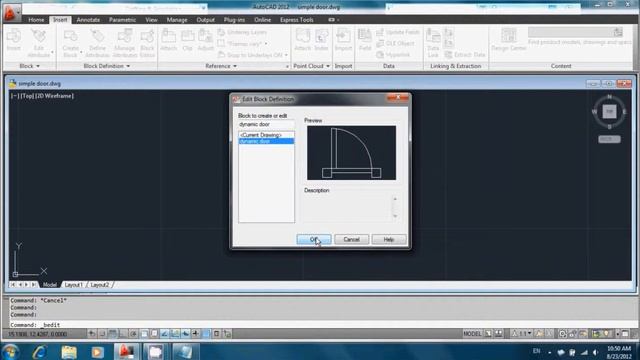Open the Plug-ins ribbon tab
The height and width of the screenshot is (360, 640).
pyautogui.click(x=234, y=20)
